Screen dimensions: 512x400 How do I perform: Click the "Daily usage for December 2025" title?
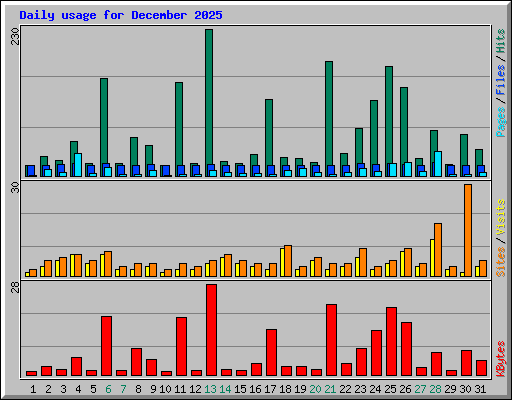coord(121,15)
